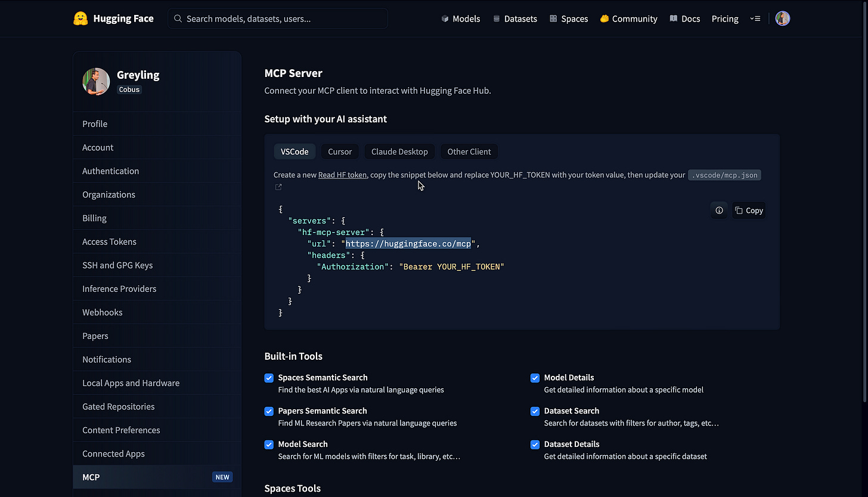Open Gated Repositories settings

(157, 406)
